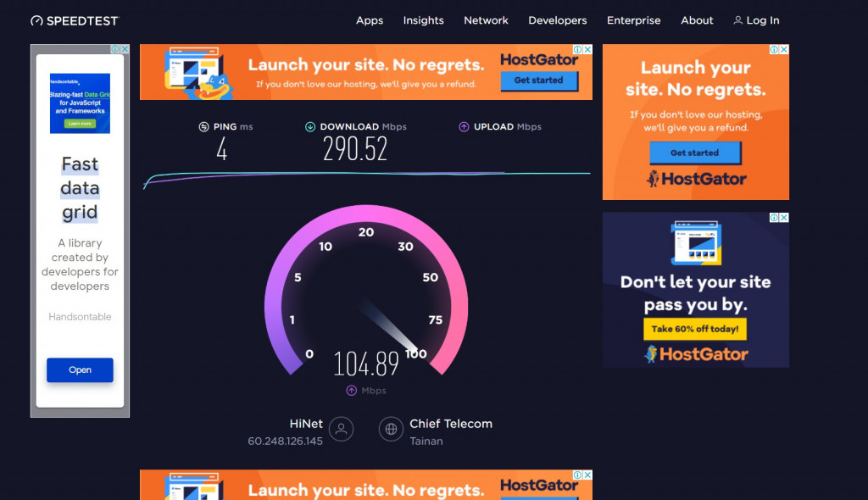
Task: Open the Developers menu
Action: (558, 20)
